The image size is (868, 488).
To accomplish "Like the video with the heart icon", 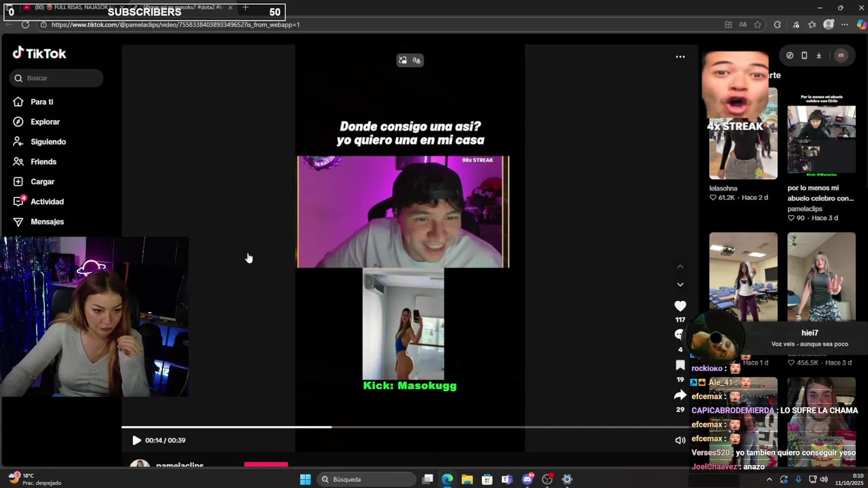I will click(680, 306).
